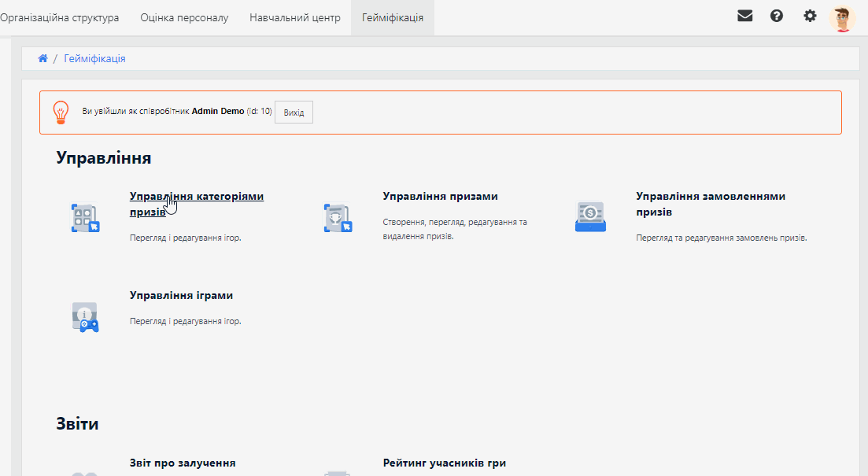Open Управління іграми link
The height and width of the screenshot is (476, 868).
click(181, 296)
